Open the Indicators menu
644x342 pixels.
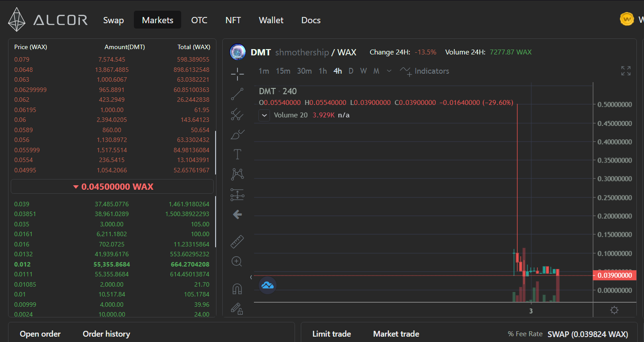[424, 71]
